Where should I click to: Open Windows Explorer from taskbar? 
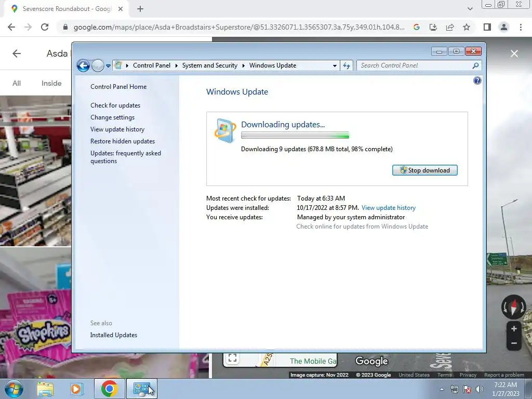tap(45, 389)
